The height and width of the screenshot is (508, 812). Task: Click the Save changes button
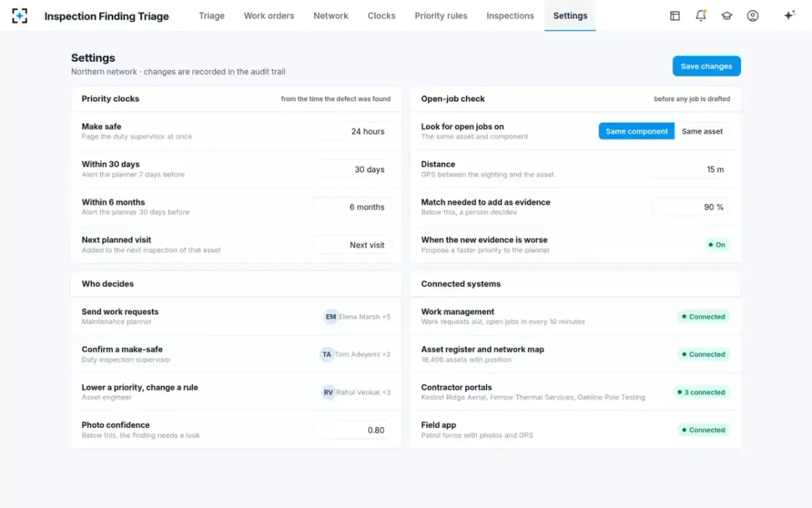(706, 66)
